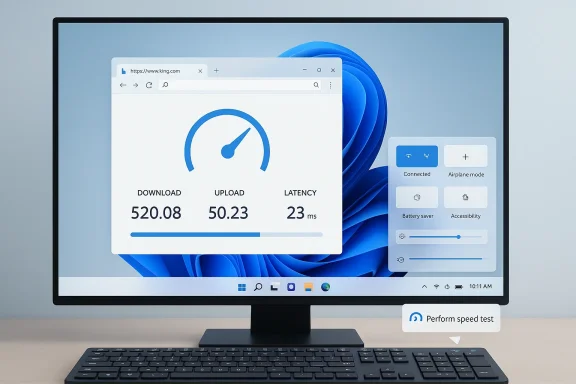
Task: Click the volume speaker icon in quick settings
Action: point(401,260)
